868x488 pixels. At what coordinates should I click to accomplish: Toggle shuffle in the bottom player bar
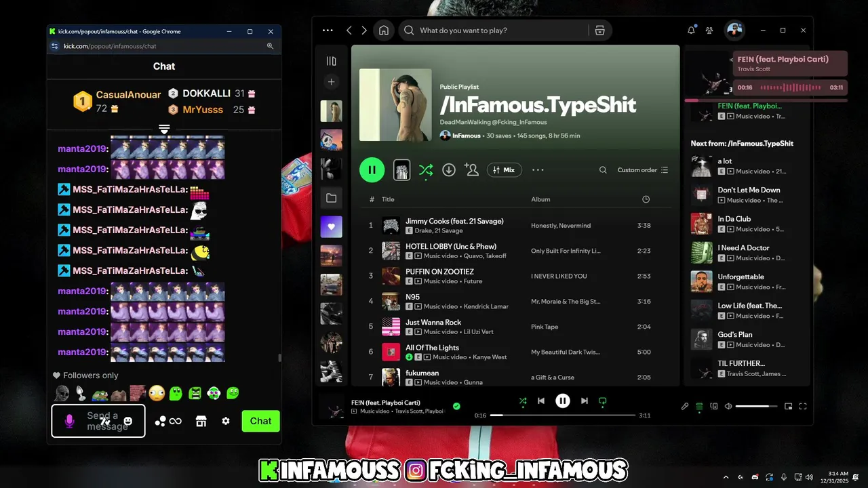click(522, 401)
